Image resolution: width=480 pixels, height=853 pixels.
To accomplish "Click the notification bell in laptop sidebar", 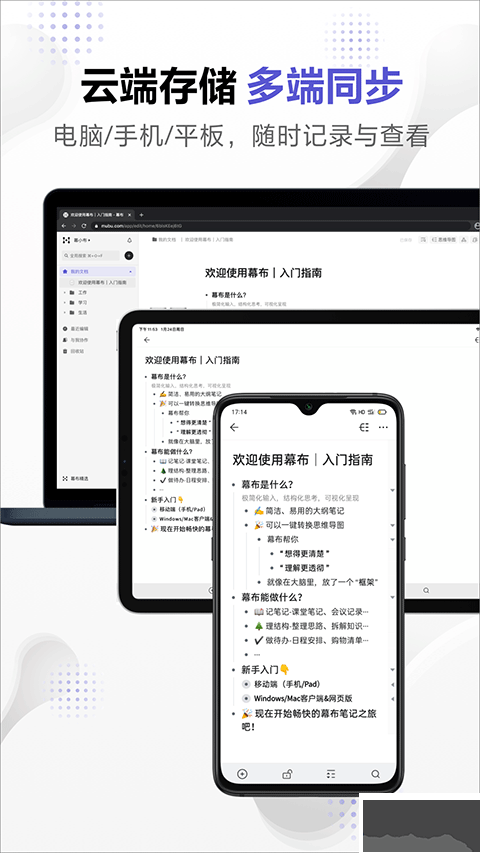I will pos(130,240).
